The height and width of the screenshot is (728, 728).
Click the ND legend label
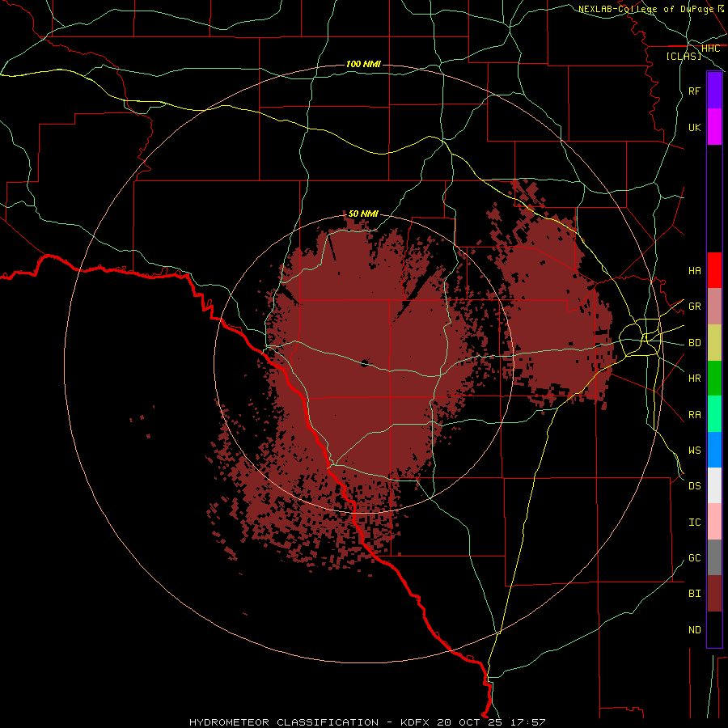(694, 629)
